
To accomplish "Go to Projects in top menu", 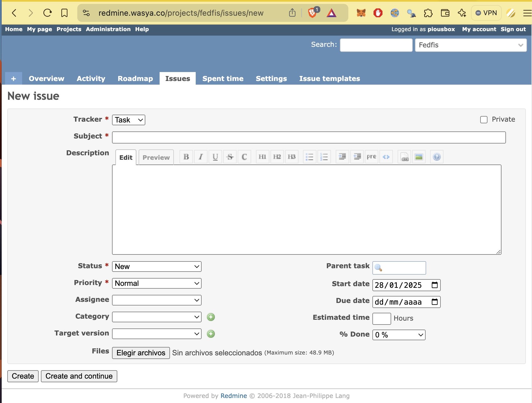I will [x=69, y=29].
